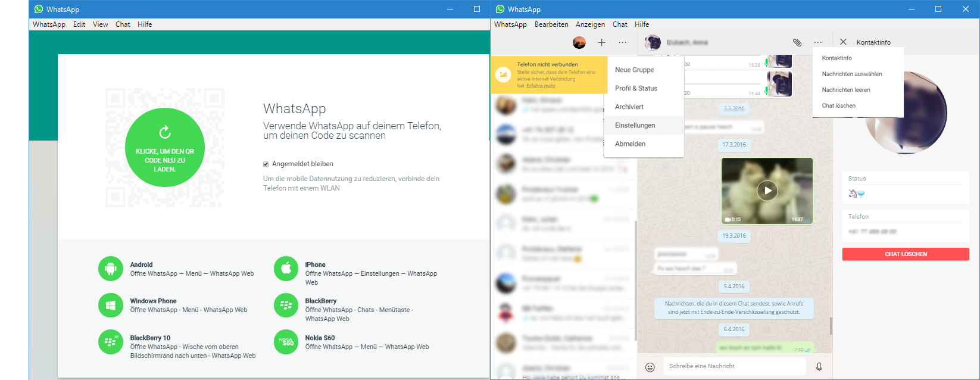This screenshot has height=380, width=980.
Task: Choose Neue Gruppe from the dropdown
Action: click(644, 70)
